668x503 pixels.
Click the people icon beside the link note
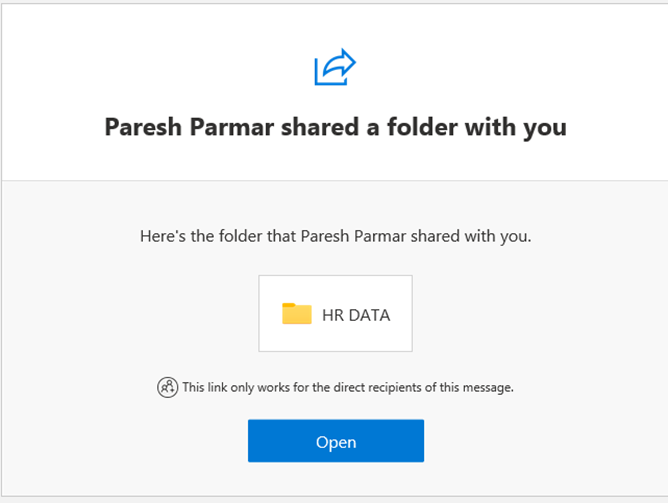167,387
